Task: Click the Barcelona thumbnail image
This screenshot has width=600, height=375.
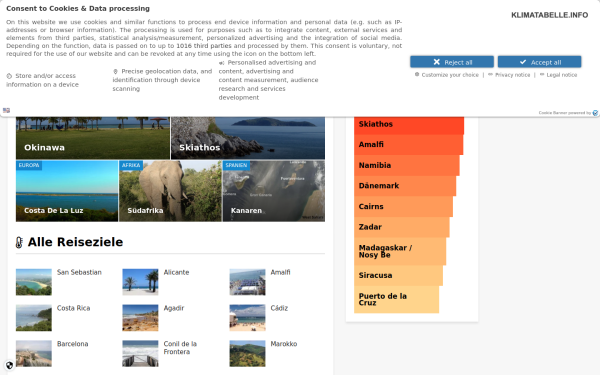Action: 34,354
